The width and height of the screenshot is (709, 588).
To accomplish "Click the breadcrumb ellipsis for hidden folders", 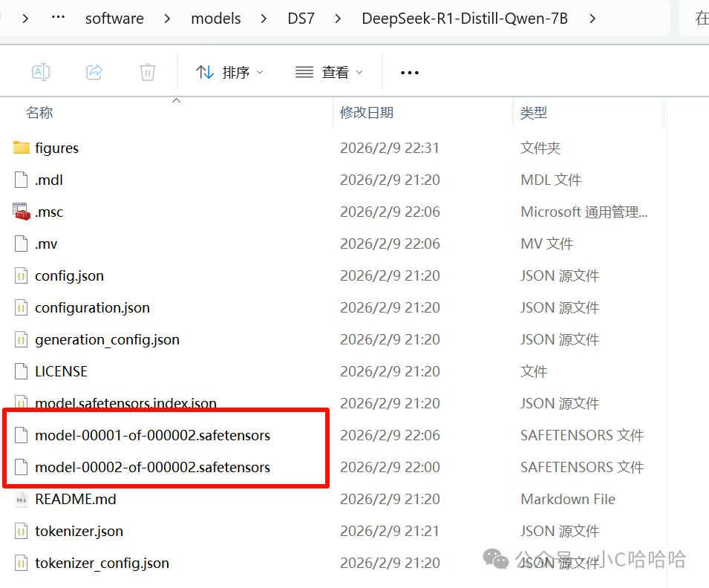I will (59, 17).
